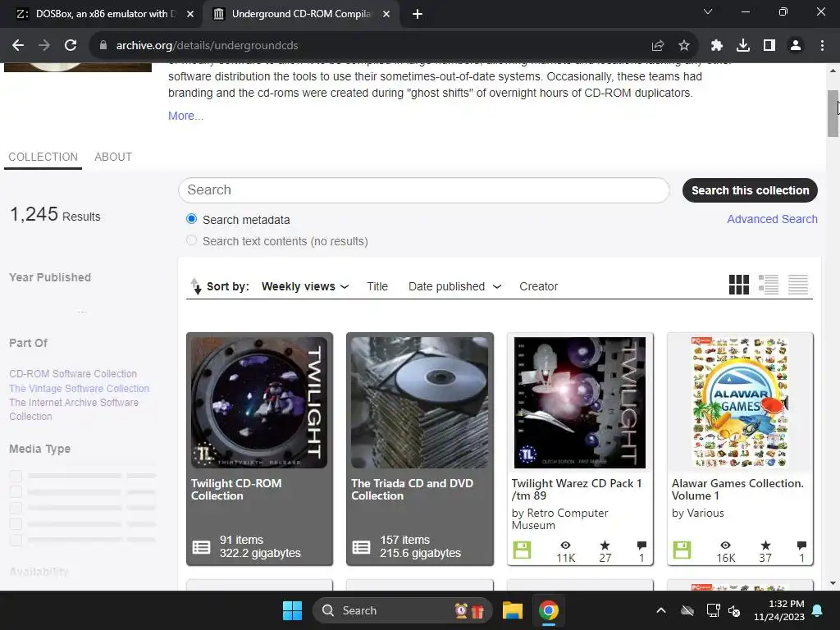Switch to the COLLECTION tab
The height and width of the screenshot is (630, 840).
(x=43, y=157)
